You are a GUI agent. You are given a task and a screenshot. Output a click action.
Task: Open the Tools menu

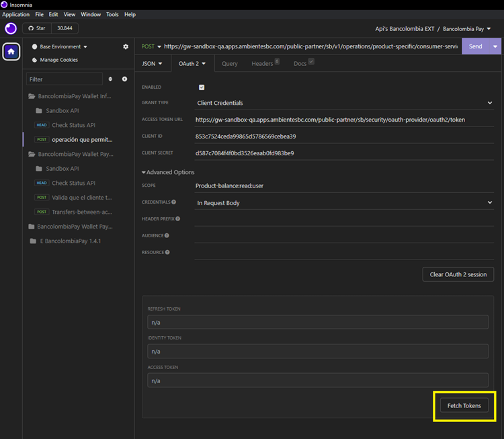click(112, 15)
